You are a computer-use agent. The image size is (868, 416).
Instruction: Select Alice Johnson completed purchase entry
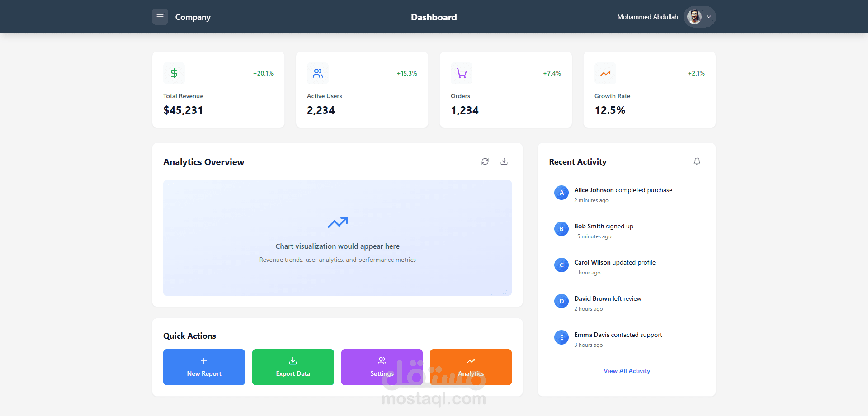coord(627,195)
